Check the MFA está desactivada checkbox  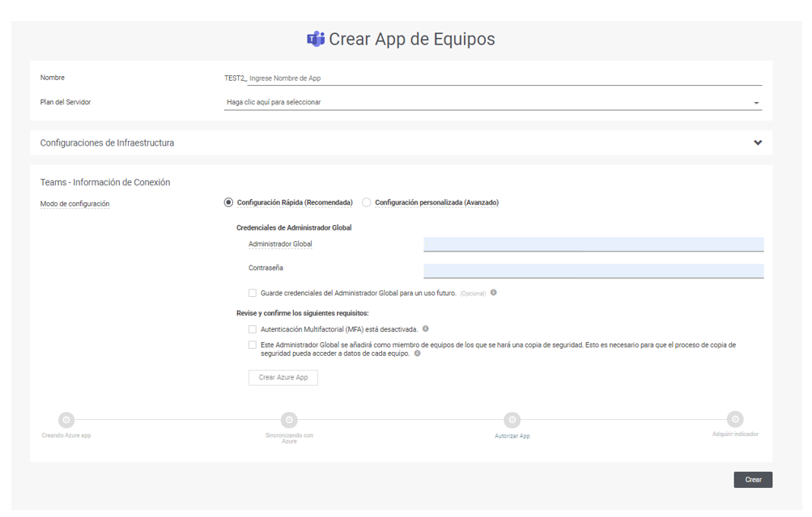[253, 329]
